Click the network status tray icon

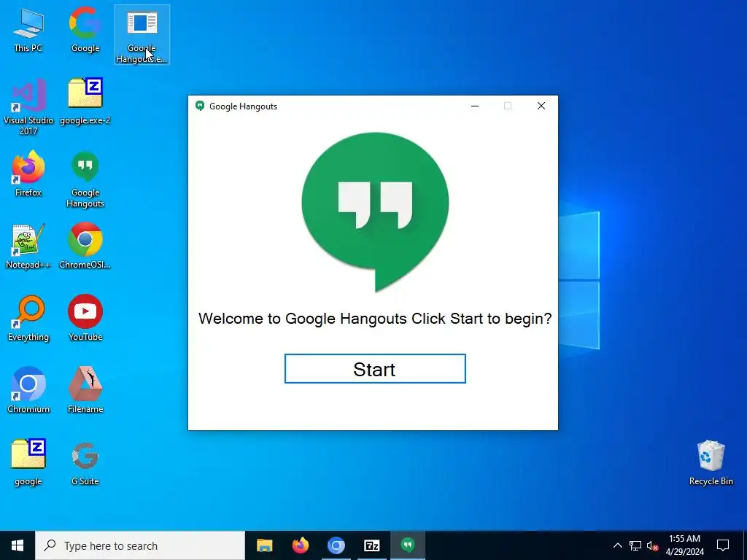pyautogui.click(x=635, y=545)
